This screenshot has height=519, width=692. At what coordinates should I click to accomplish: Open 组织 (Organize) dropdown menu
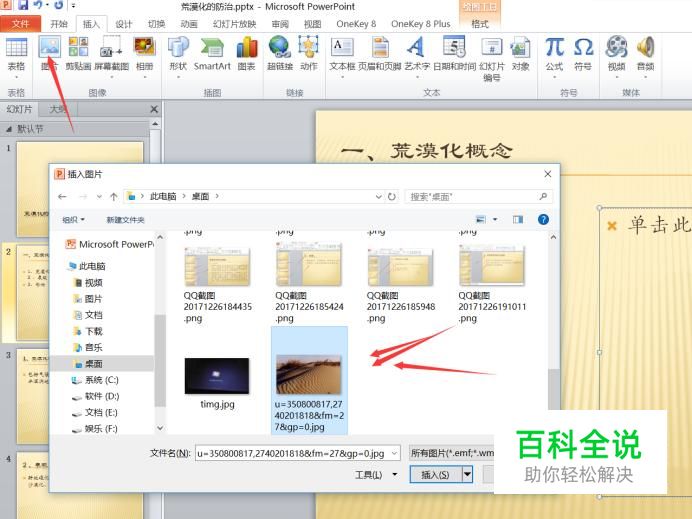(73, 220)
